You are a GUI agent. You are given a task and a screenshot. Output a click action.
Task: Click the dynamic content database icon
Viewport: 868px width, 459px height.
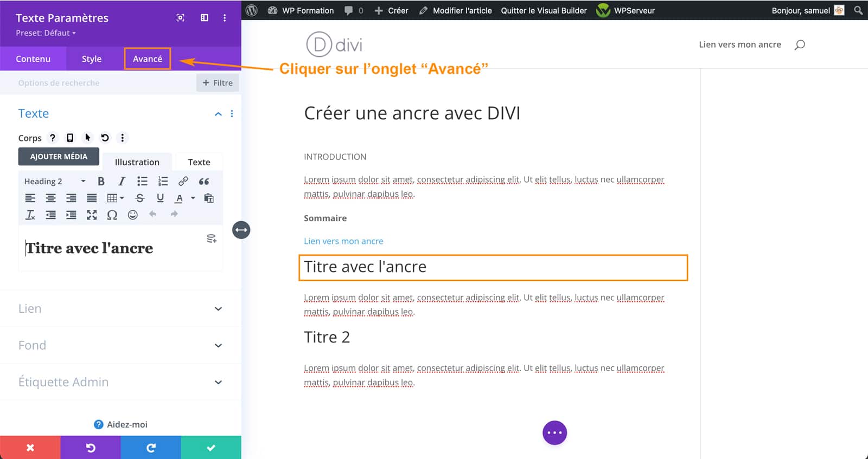[212, 238]
